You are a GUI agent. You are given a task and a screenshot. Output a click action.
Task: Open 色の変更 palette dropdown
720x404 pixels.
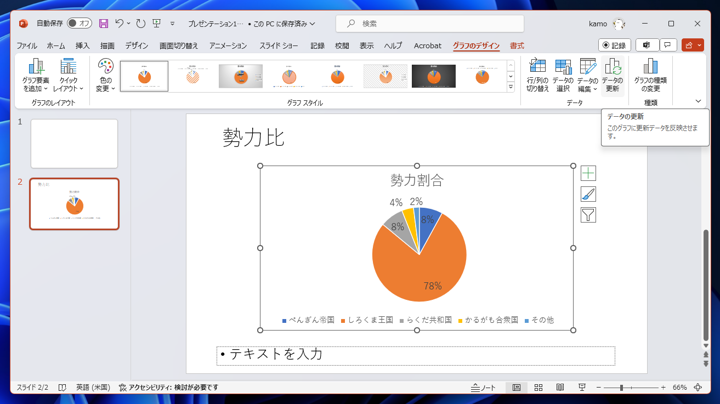click(x=106, y=75)
